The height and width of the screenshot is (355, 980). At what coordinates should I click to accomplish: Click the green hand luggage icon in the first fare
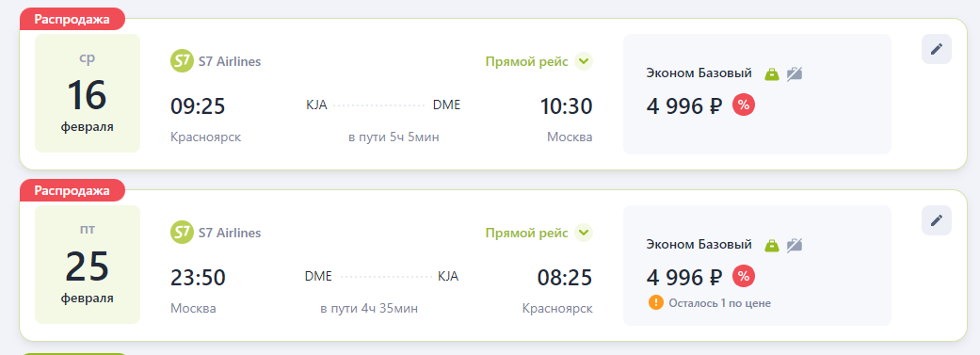(x=772, y=73)
